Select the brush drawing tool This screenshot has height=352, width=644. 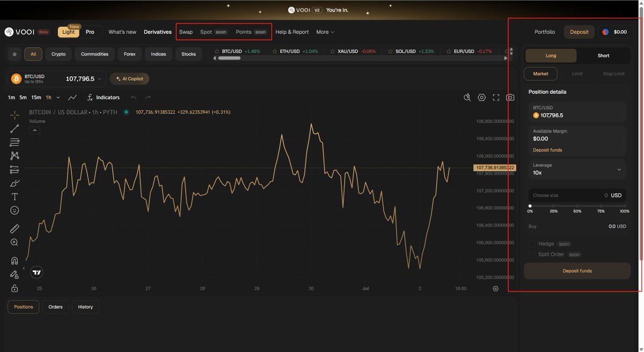pos(14,184)
